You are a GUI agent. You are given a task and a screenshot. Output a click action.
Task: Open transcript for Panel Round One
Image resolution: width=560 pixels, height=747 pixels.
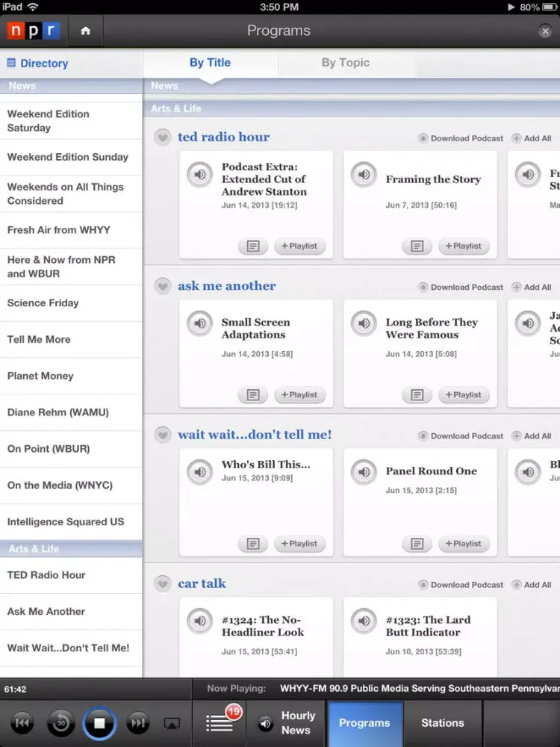pyautogui.click(x=417, y=544)
